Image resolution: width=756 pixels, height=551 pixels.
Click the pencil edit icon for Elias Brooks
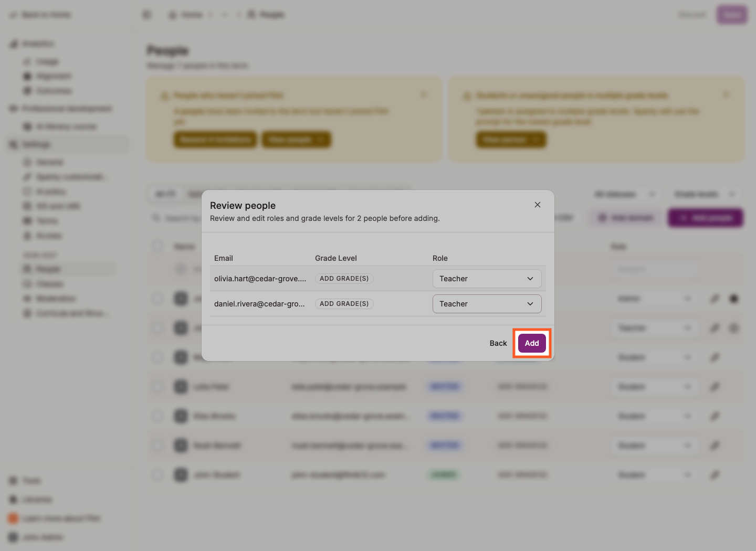click(x=715, y=416)
